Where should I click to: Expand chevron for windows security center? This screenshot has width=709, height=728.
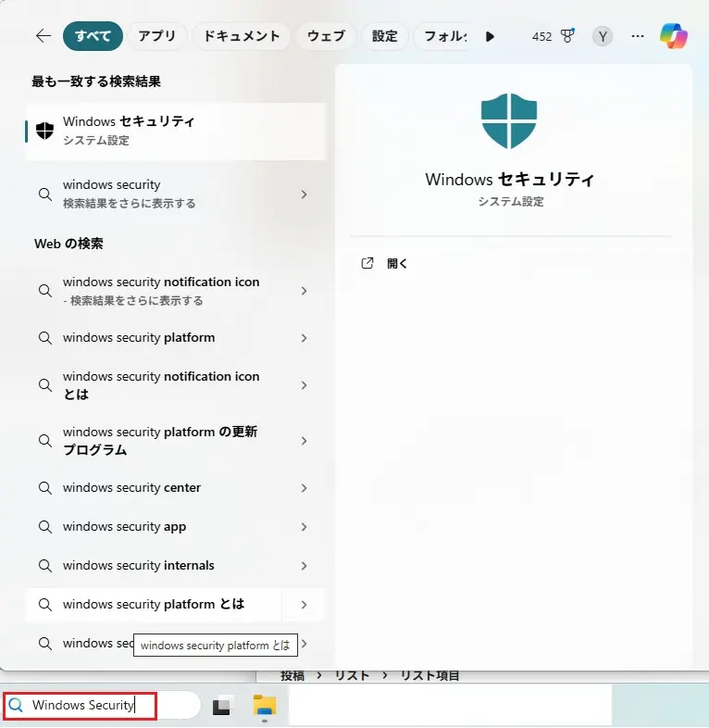click(304, 488)
